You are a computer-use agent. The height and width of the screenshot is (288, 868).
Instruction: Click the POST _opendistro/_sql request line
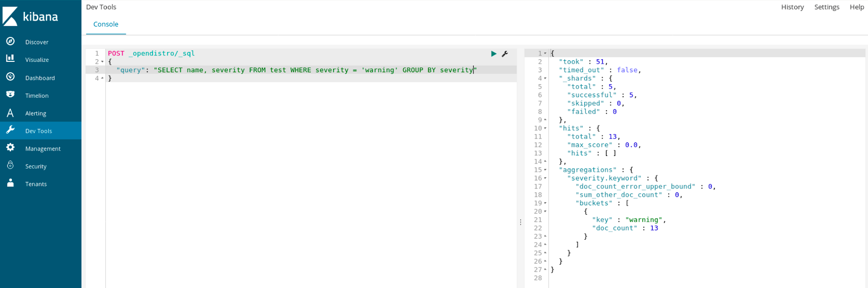[x=151, y=53]
